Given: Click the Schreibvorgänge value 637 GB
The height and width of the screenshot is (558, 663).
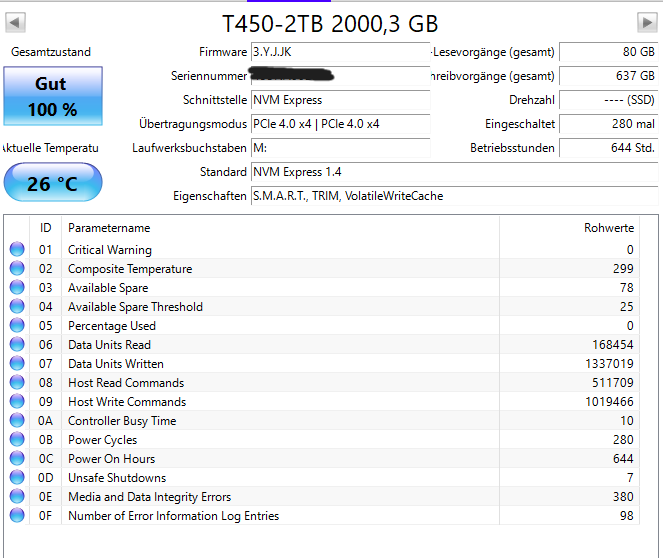Looking at the screenshot, I should pos(608,76).
